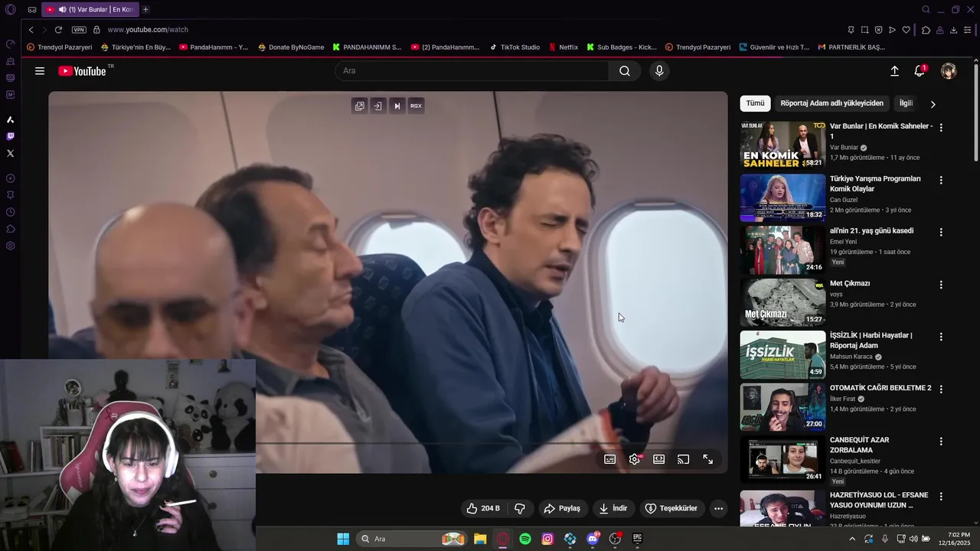This screenshot has height=551, width=980.
Task: Open options for OTOMATİK ÇAĞRI BEKLETME 2
Action: 941,389
